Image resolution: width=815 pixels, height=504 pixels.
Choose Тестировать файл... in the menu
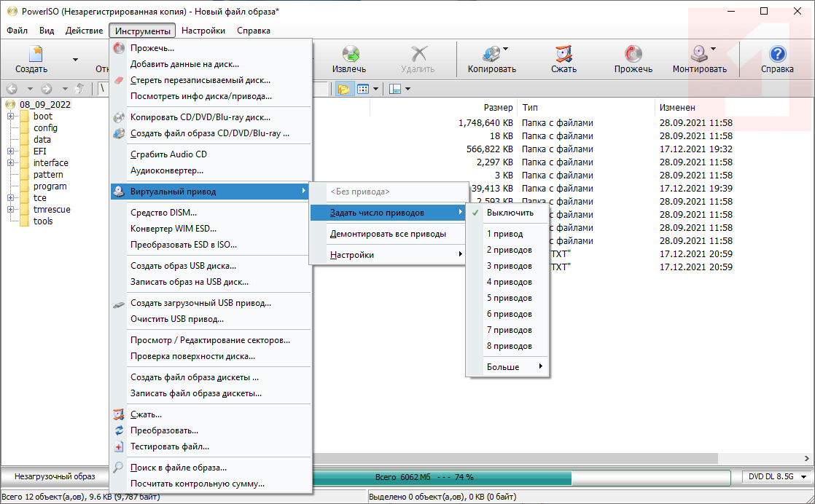[x=211, y=447]
